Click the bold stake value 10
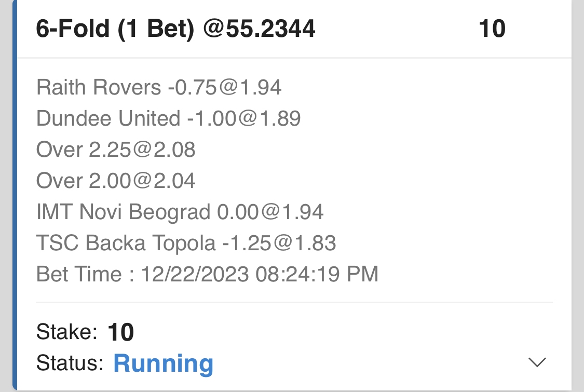This screenshot has height=392, width=584. click(121, 332)
